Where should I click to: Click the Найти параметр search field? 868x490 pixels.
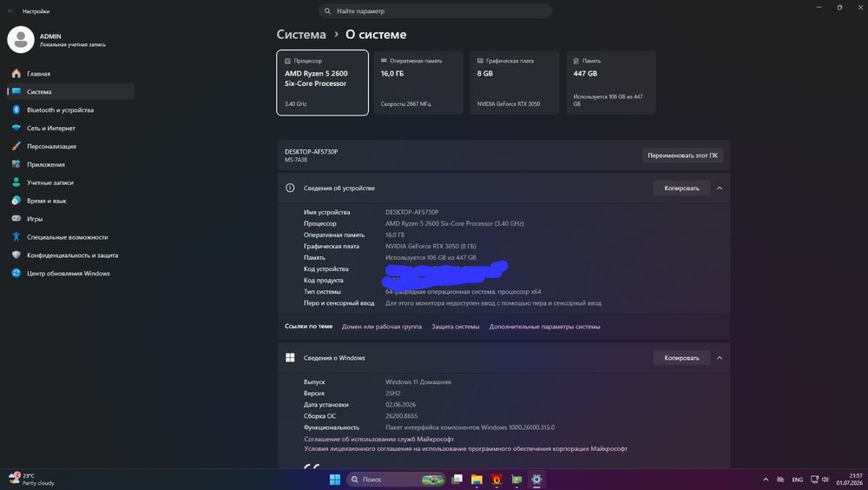[x=435, y=11]
